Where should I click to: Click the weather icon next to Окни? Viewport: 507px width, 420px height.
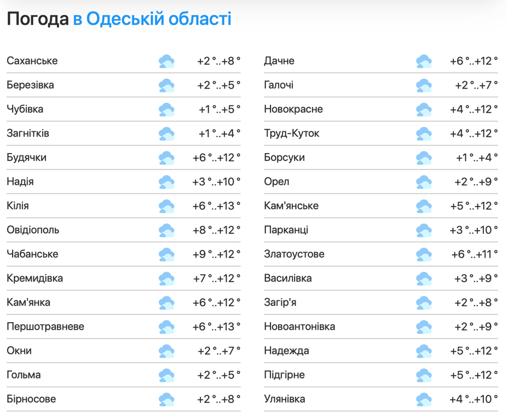pos(166,351)
